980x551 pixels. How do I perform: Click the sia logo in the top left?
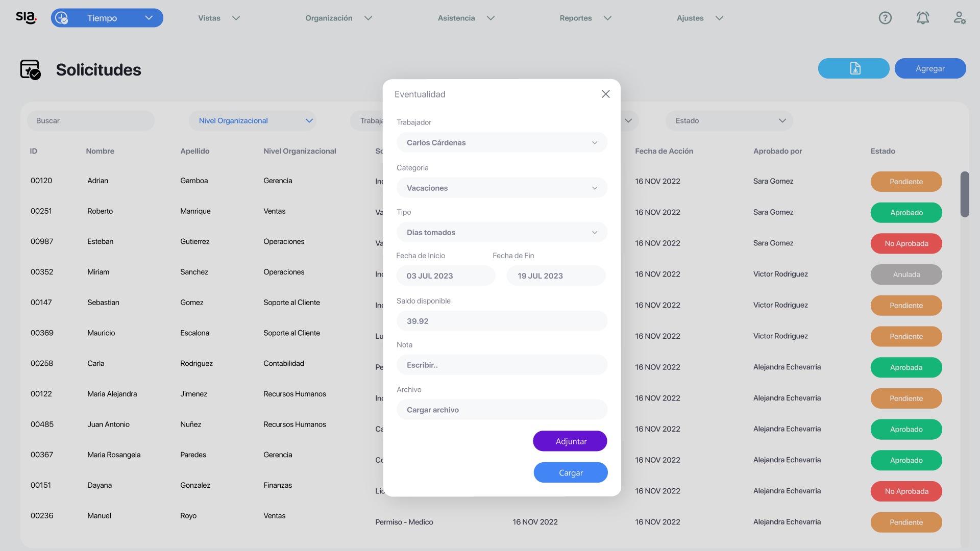coord(25,17)
